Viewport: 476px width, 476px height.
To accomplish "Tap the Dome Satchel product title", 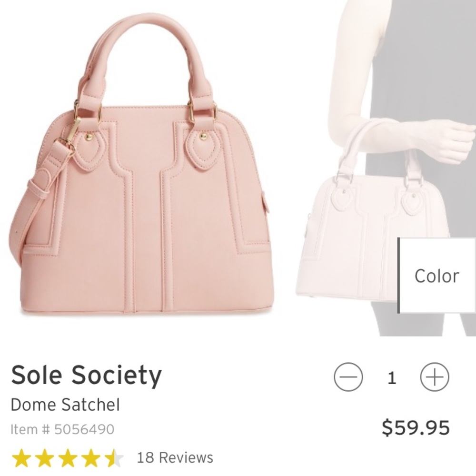I will [66, 405].
